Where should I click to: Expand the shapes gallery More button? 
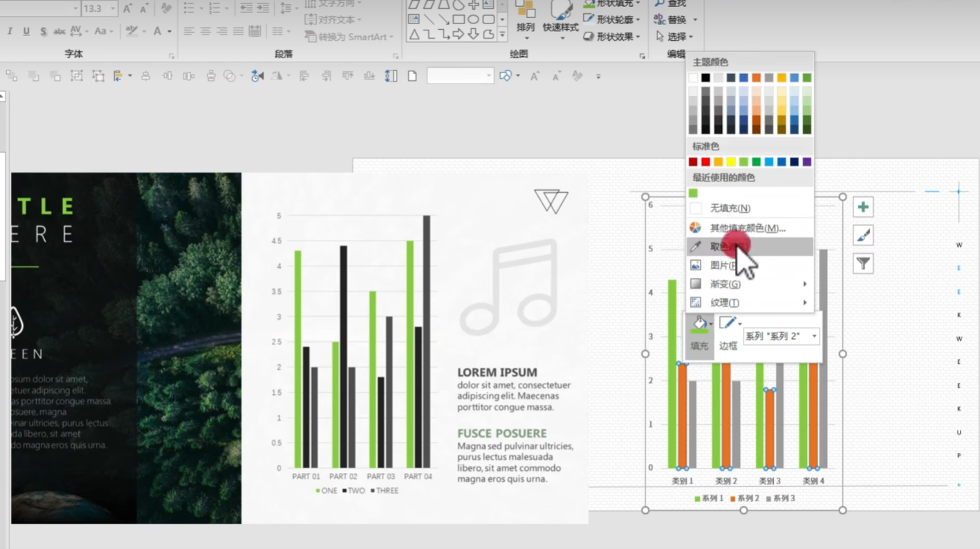(502, 34)
